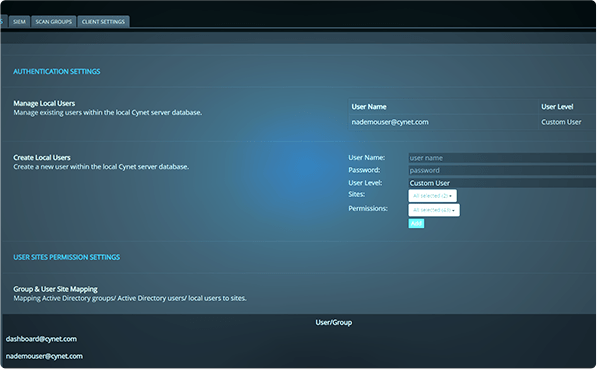Expand the Permissions multi-select dropdown

434,210
